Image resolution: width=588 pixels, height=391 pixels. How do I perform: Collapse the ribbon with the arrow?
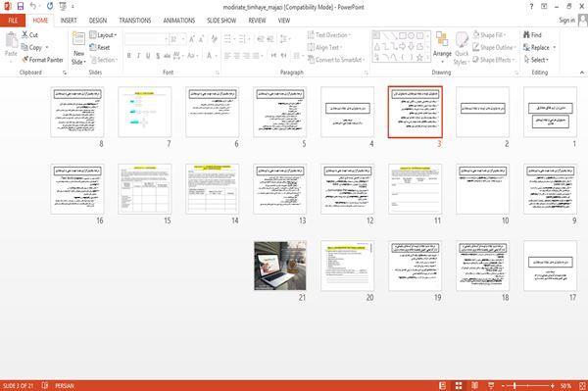click(x=581, y=73)
